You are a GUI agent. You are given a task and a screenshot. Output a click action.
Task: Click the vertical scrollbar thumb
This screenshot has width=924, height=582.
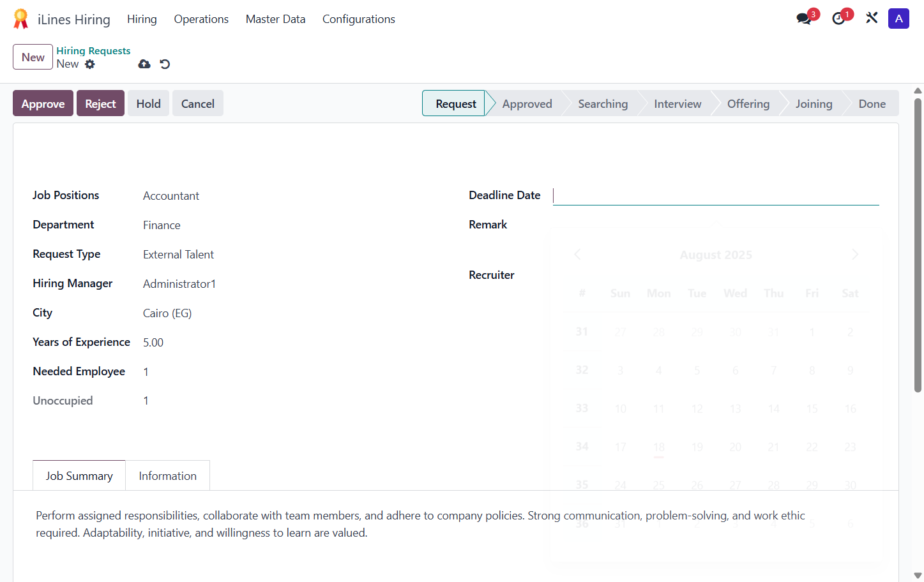coord(918,244)
